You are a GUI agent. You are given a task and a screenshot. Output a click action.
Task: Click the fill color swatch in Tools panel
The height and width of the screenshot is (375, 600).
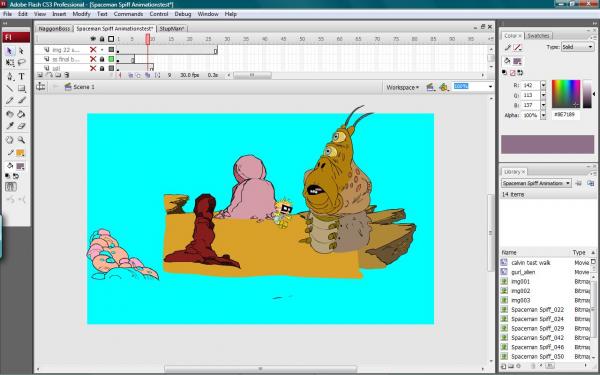[20, 166]
